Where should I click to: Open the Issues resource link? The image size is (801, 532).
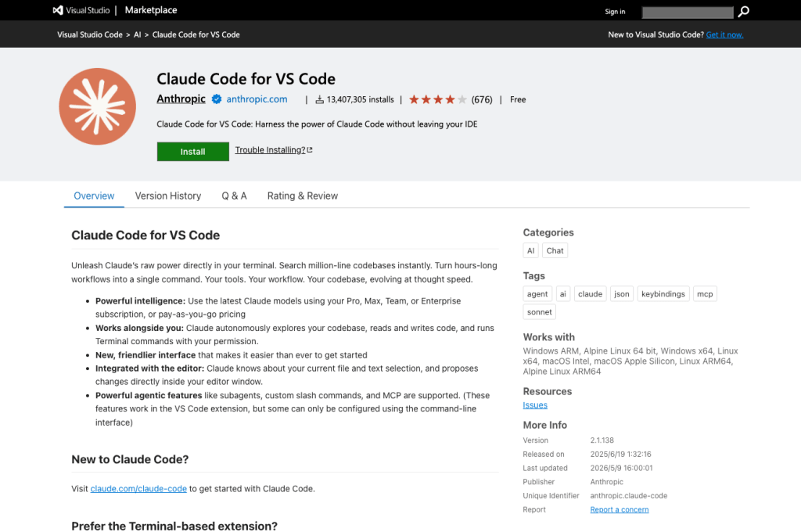tap(535, 405)
